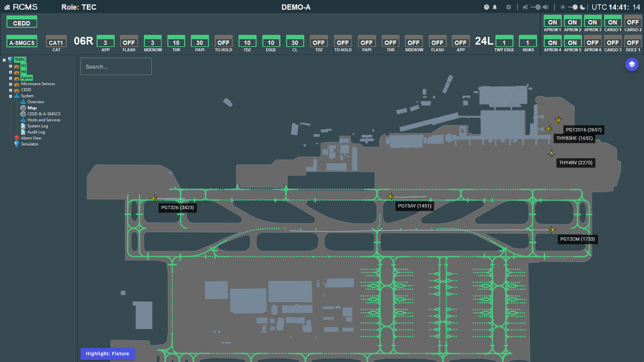This screenshot has height=362, width=644.
Task: Expand the Microwave Sensors node
Action: pyautogui.click(x=10, y=84)
